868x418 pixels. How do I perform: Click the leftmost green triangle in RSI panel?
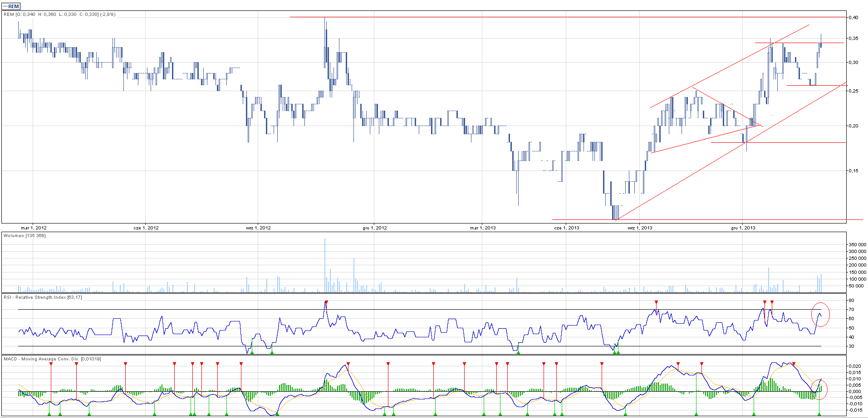click(x=252, y=352)
